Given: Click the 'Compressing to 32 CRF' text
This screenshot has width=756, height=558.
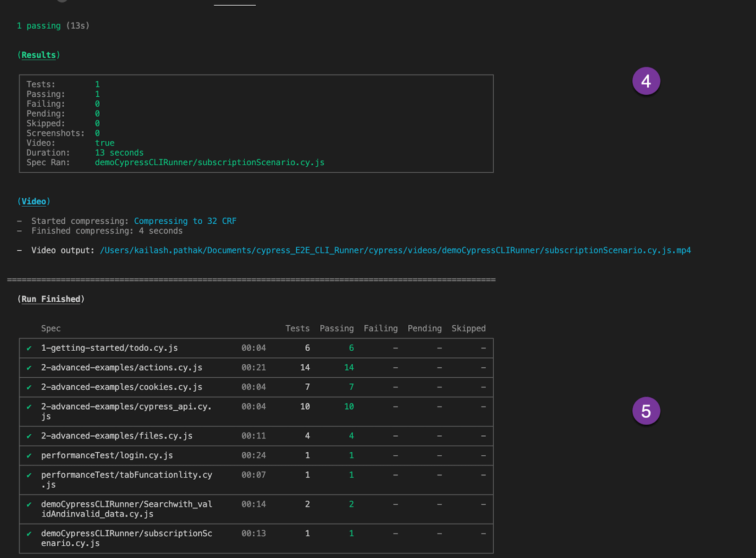Looking at the screenshot, I should pos(185,221).
